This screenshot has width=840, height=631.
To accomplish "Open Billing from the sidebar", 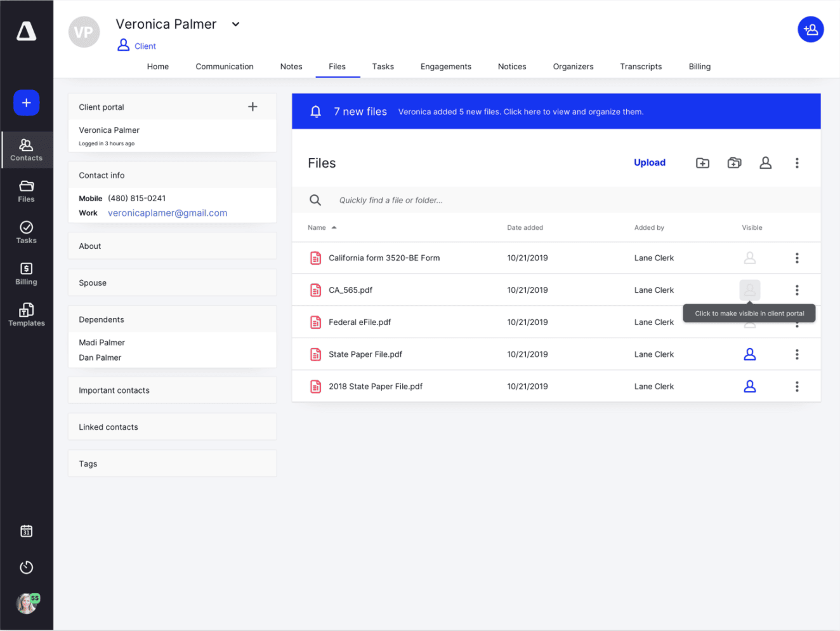I will [26, 273].
